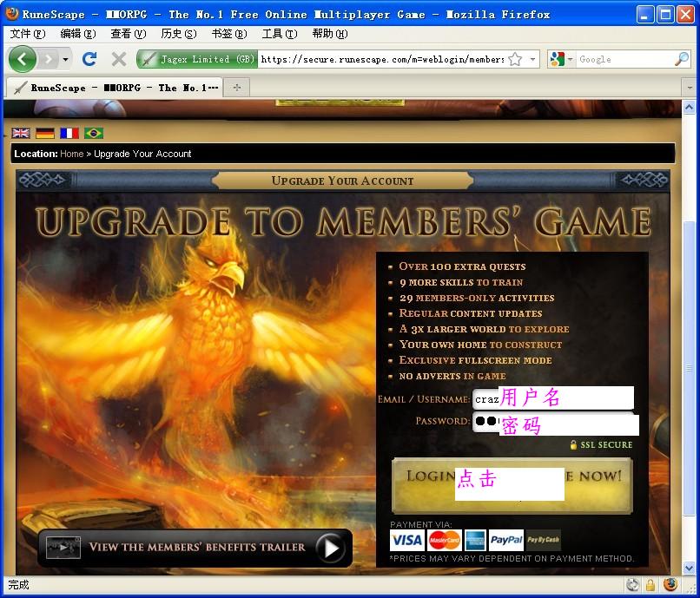Click the PayByCash payment logo
This screenshot has height=598, width=700.
click(x=544, y=541)
